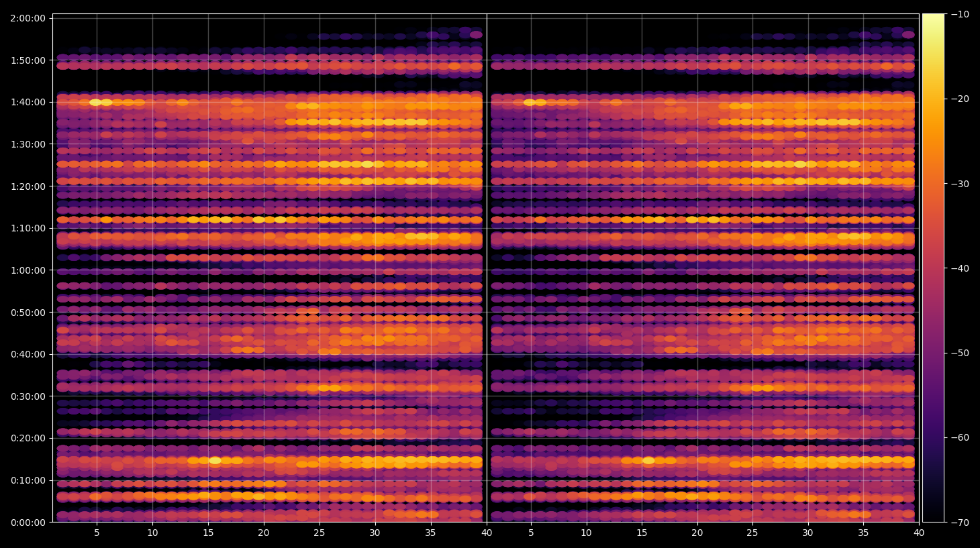Select x-axis label 10 under the left plot
The width and height of the screenshot is (980, 548).
152,533
